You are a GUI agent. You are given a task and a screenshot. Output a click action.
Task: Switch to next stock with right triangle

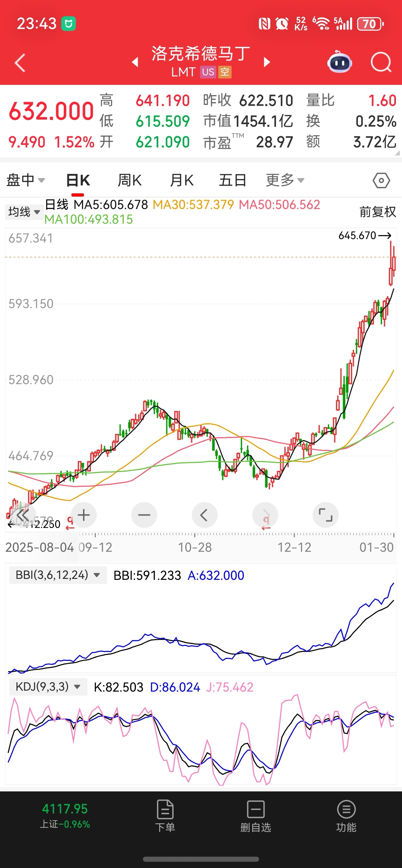pyautogui.click(x=267, y=62)
